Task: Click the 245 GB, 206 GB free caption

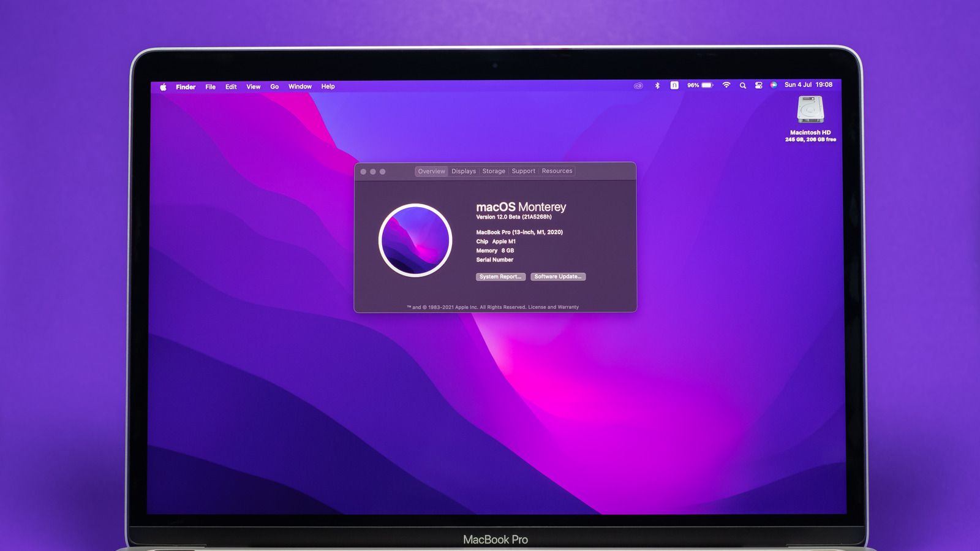Action: coord(810,140)
